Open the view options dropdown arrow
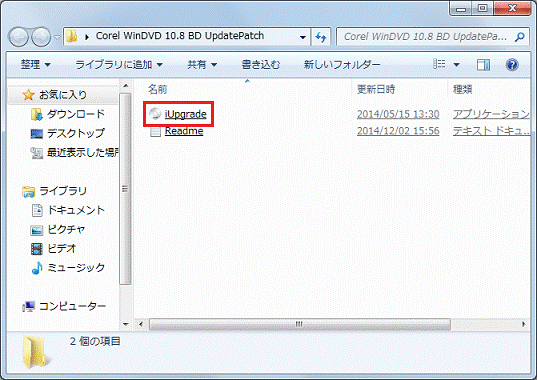The width and height of the screenshot is (537, 380). [456, 64]
